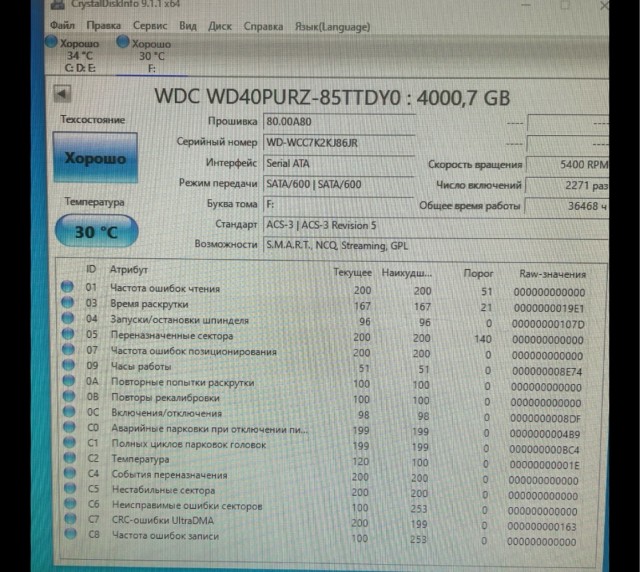Open the Диск menu

[220, 26]
